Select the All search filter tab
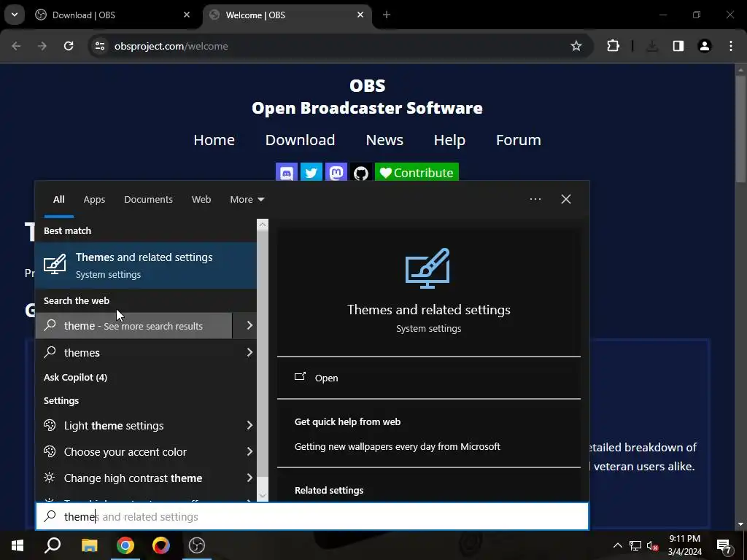747x560 pixels. tap(58, 200)
